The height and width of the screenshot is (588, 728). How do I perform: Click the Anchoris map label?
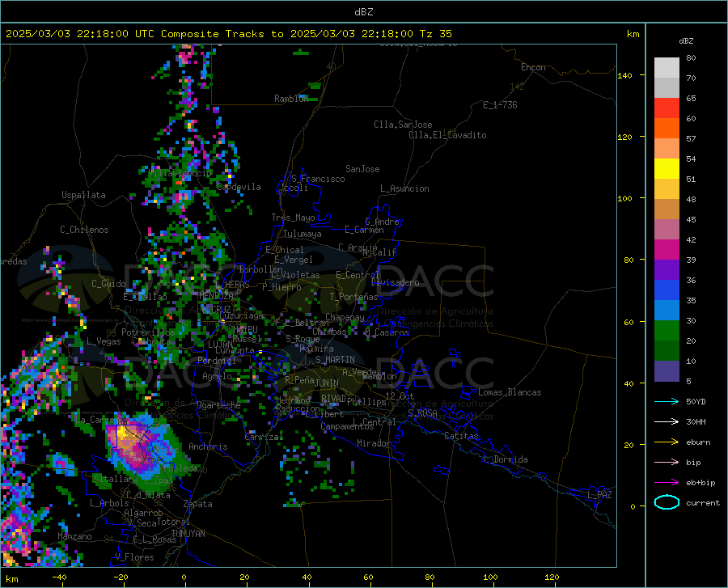click(208, 447)
